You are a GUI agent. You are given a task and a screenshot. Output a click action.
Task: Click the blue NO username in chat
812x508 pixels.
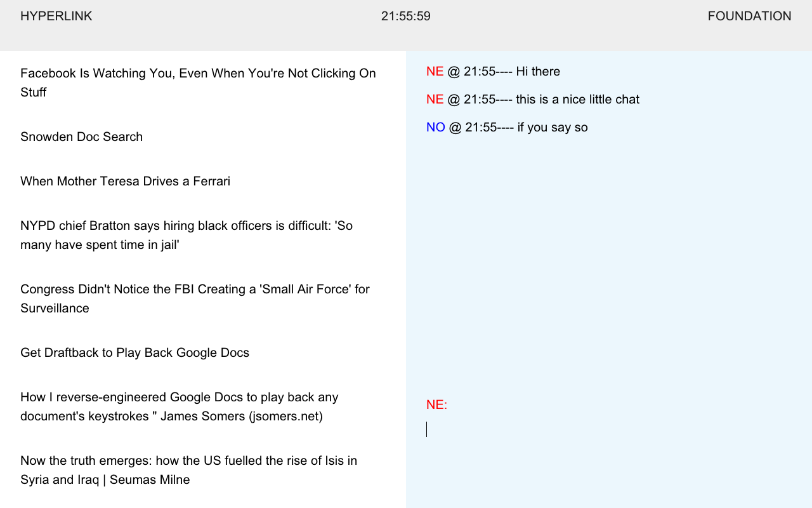click(435, 128)
